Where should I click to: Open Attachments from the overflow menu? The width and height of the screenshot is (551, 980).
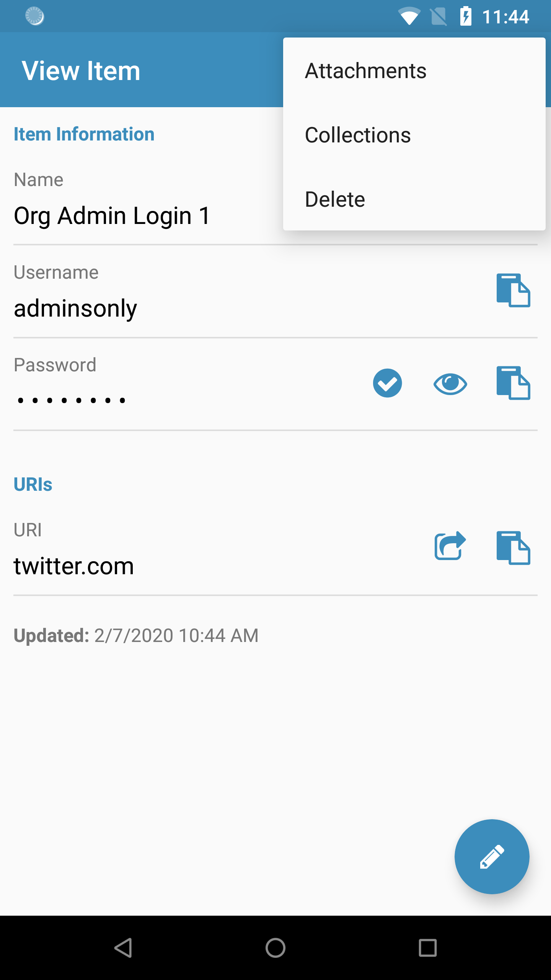pyautogui.click(x=414, y=70)
